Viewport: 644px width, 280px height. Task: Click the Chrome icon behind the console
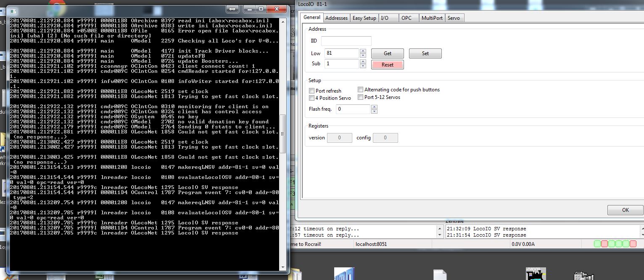pos(56,5)
